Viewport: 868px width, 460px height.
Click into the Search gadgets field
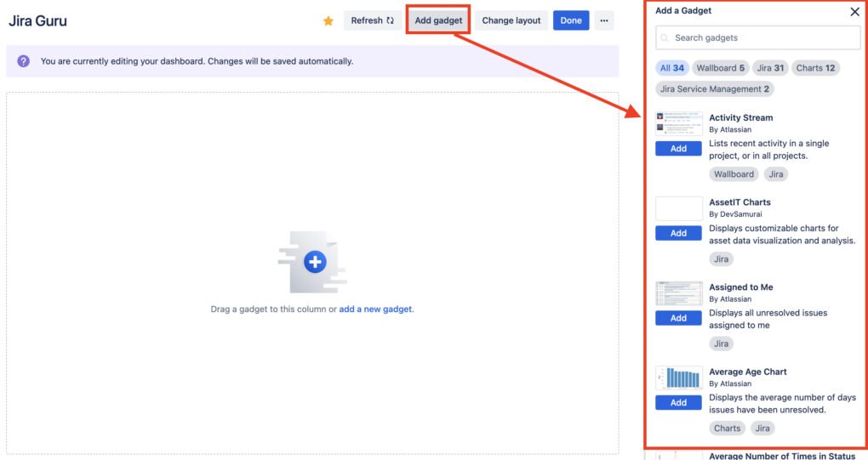758,37
